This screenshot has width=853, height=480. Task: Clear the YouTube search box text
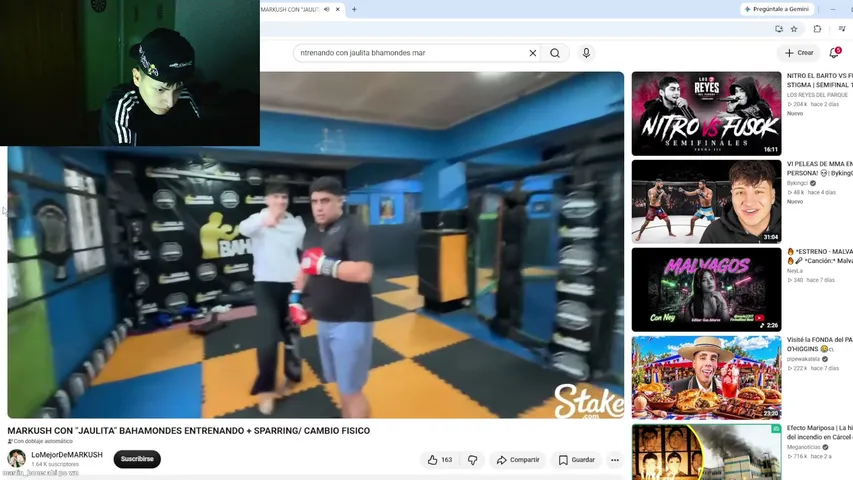pos(533,53)
